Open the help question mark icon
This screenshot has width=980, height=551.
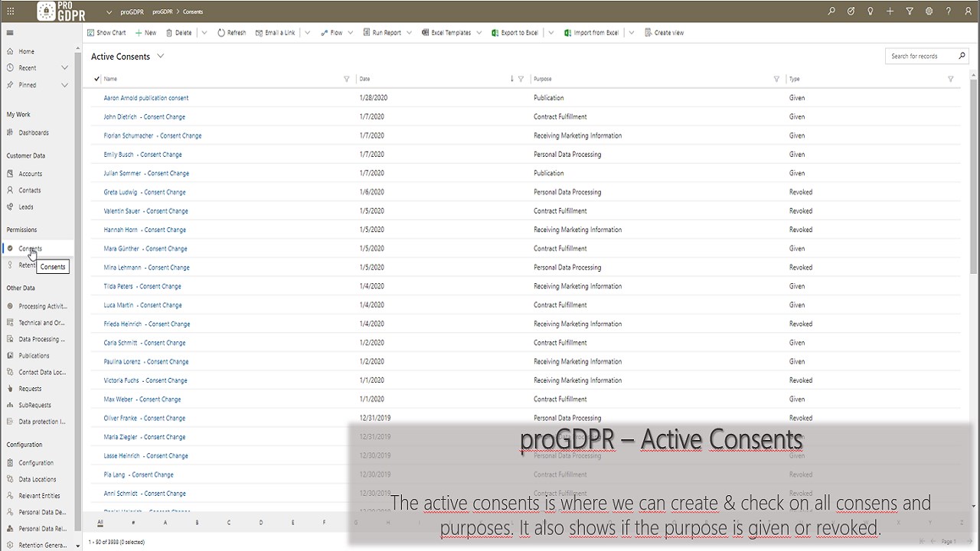(949, 11)
